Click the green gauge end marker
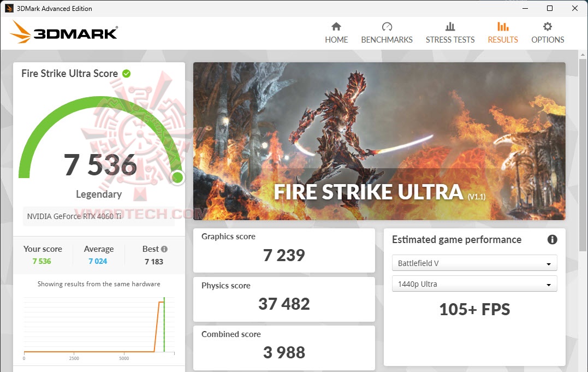This screenshot has height=372, width=588. tap(178, 178)
